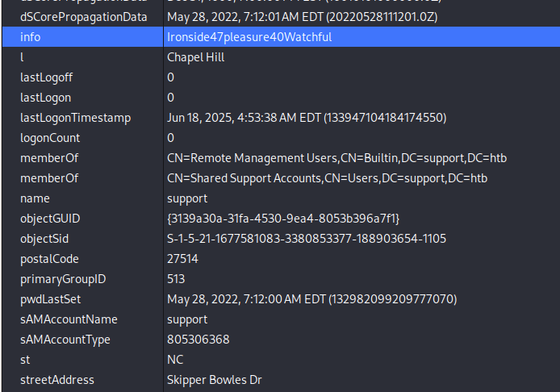This screenshot has width=560, height=392.
Task: Select the logonCount attribute
Action: [x=50, y=138]
